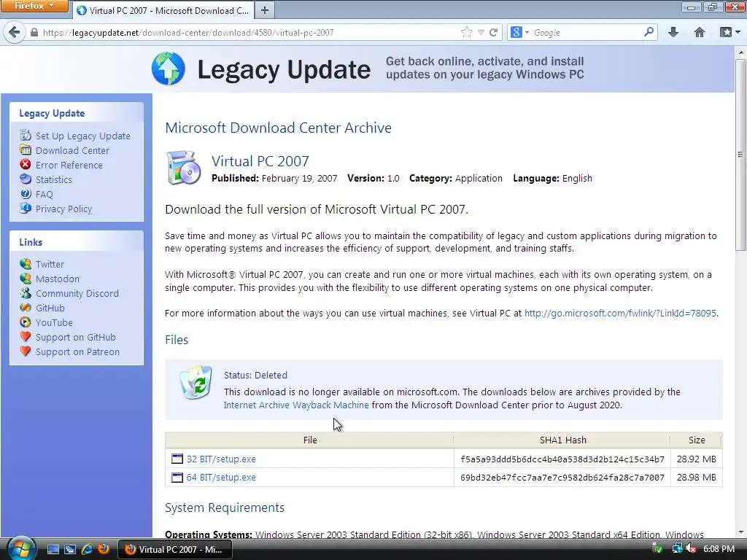Launch Internet Explorer from quick launch

(x=87, y=549)
